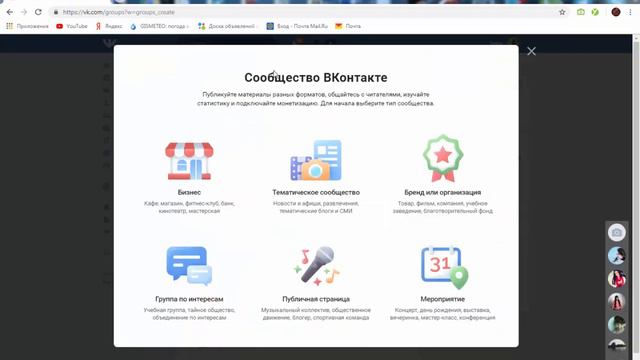Click the Тематическое сообщество label
640x360 pixels.
(x=316, y=192)
